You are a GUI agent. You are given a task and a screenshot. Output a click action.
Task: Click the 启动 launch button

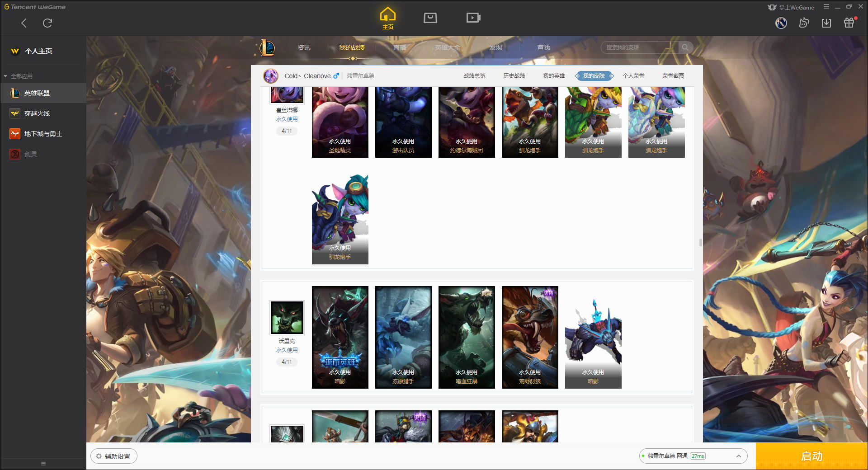pos(811,456)
